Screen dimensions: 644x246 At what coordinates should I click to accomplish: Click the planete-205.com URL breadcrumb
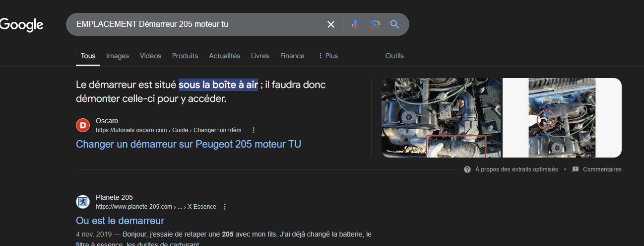coord(156,207)
